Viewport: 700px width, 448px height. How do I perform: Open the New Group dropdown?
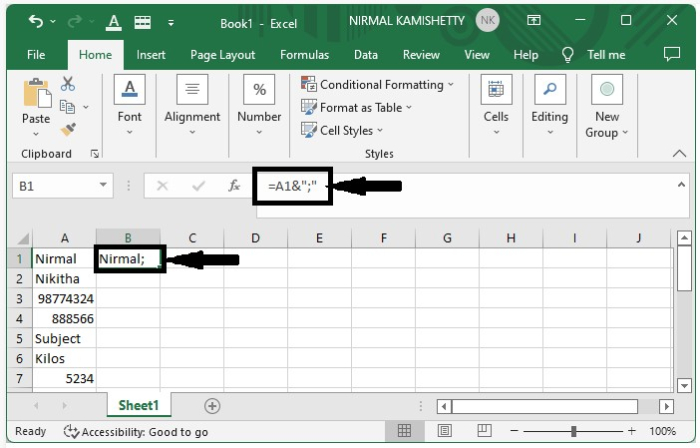click(607, 107)
